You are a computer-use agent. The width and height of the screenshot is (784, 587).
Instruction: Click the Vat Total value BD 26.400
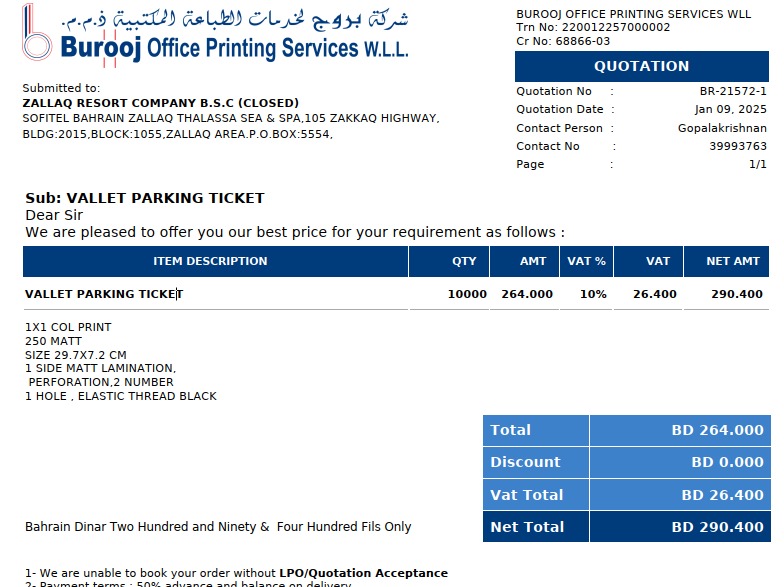(722, 495)
